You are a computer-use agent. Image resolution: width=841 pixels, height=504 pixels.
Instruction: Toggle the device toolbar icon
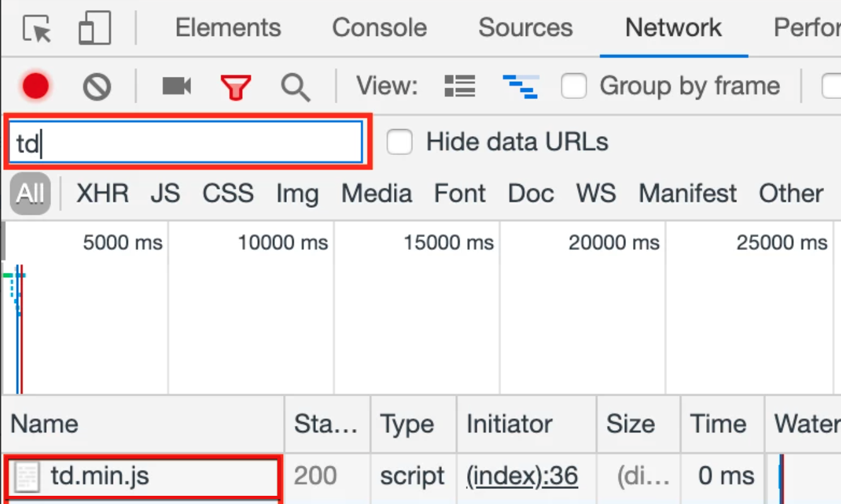[95, 28]
